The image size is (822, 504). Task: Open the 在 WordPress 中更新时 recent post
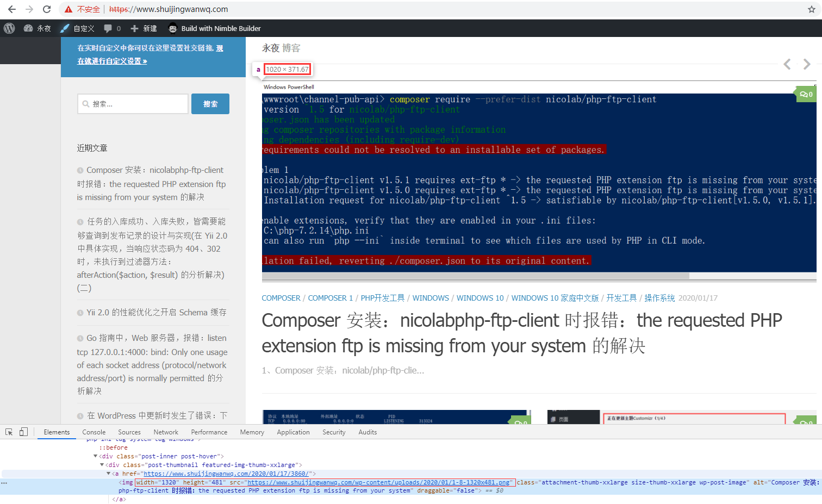coord(157,416)
